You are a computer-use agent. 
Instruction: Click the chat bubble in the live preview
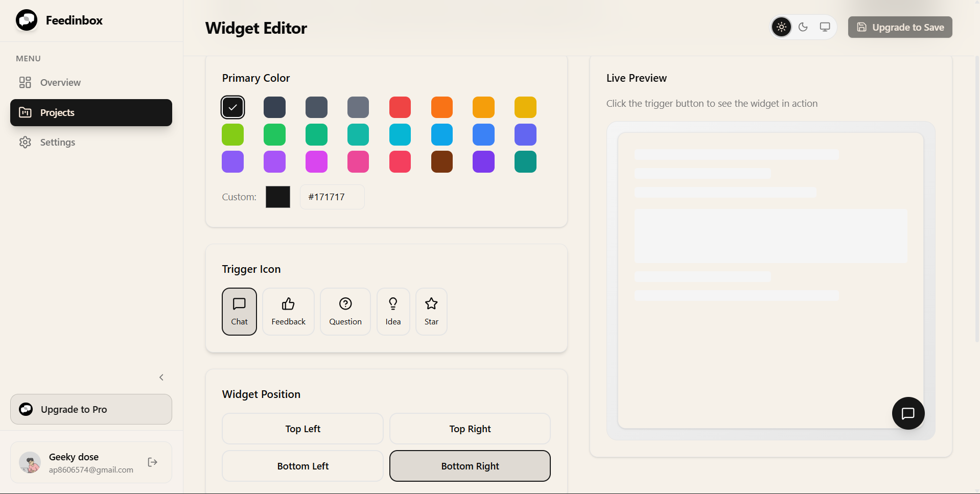point(908,413)
